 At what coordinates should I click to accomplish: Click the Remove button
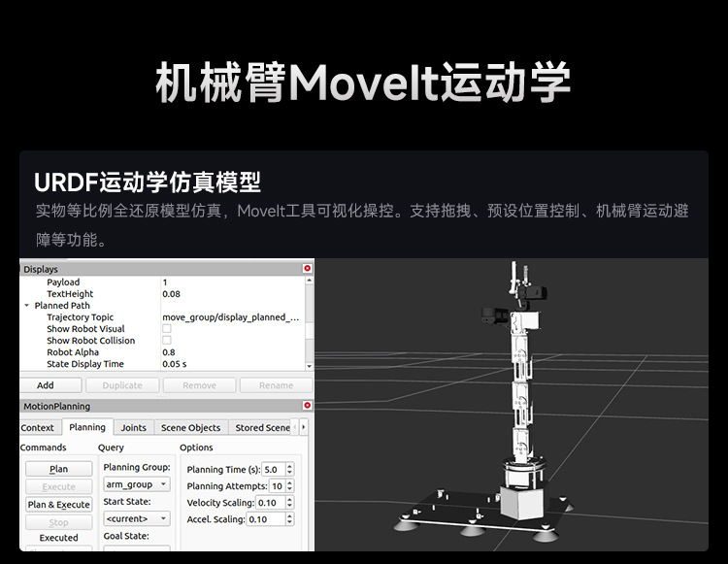[199, 385]
